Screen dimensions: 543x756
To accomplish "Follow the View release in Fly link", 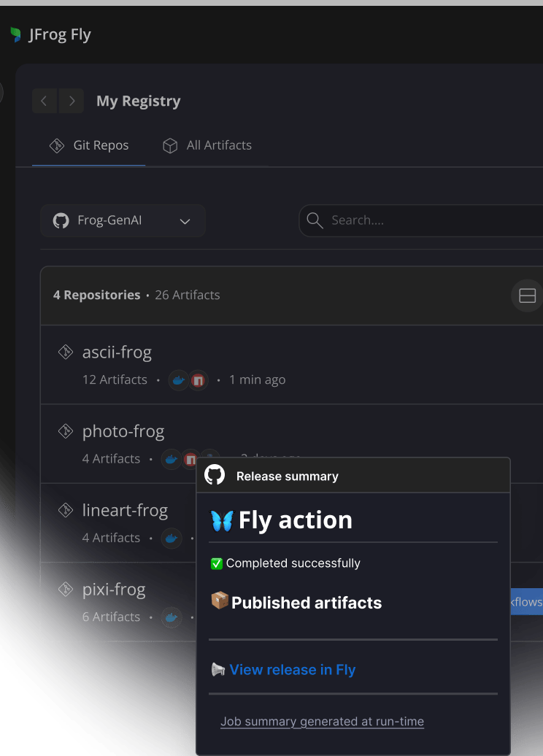I will coord(292,670).
